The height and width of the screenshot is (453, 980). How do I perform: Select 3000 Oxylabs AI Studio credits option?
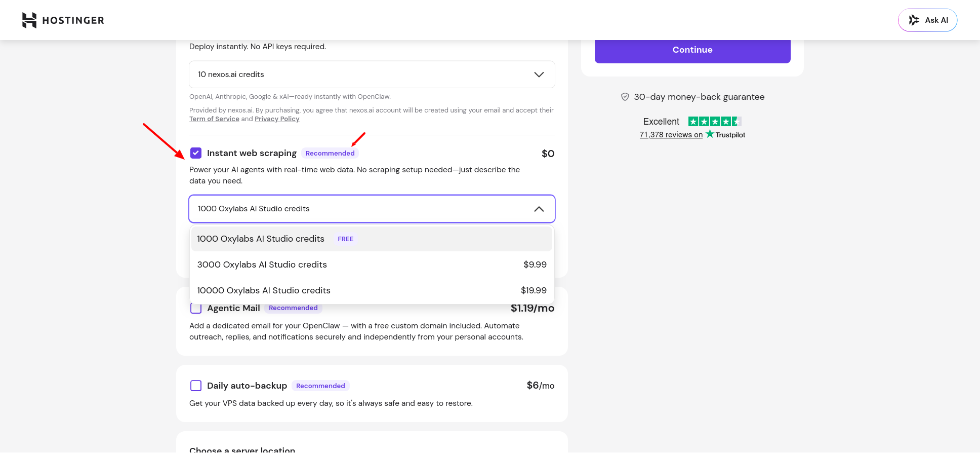point(372,265)
